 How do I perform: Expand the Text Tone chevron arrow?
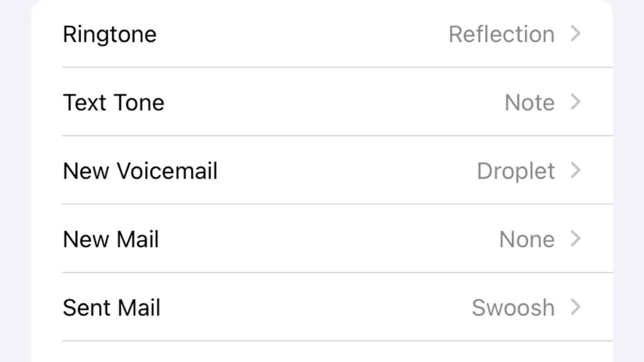point(575,102)
